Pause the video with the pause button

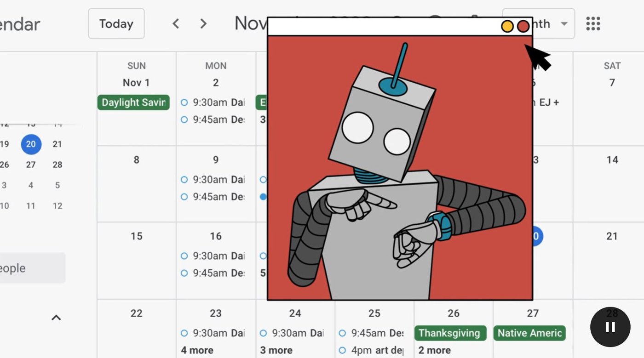pos(610,327)
